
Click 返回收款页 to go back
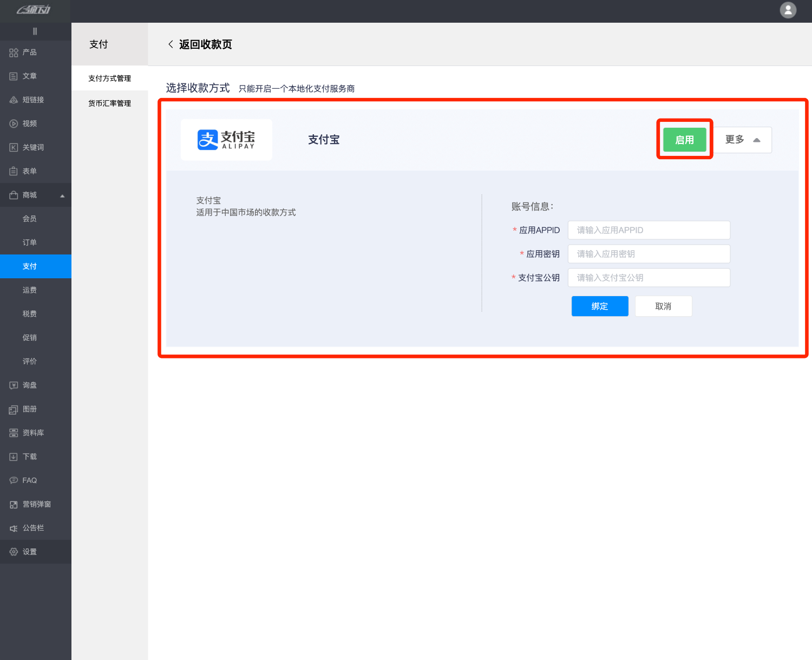click(199, 44)
